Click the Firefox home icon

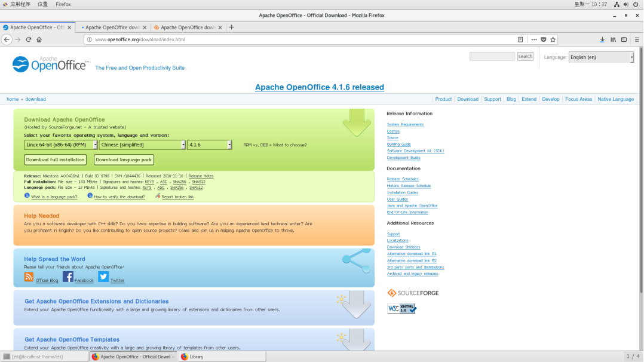[39, 39]
